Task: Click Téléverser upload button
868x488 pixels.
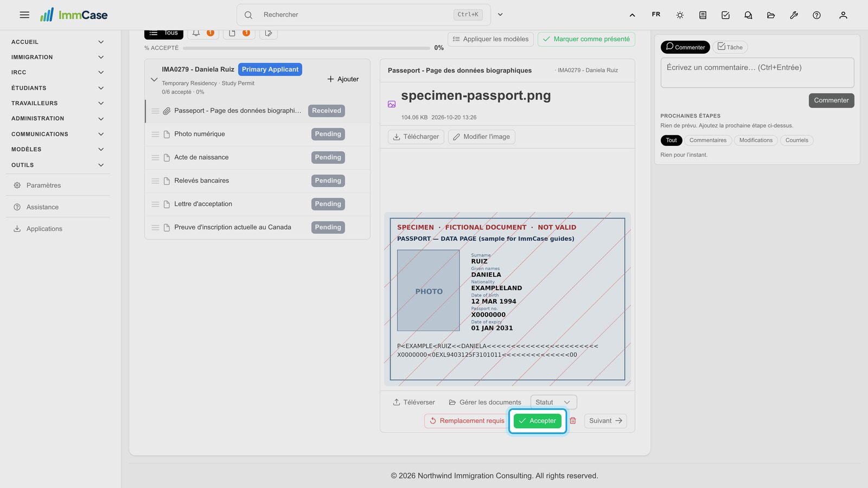Action: click(414, 402)
